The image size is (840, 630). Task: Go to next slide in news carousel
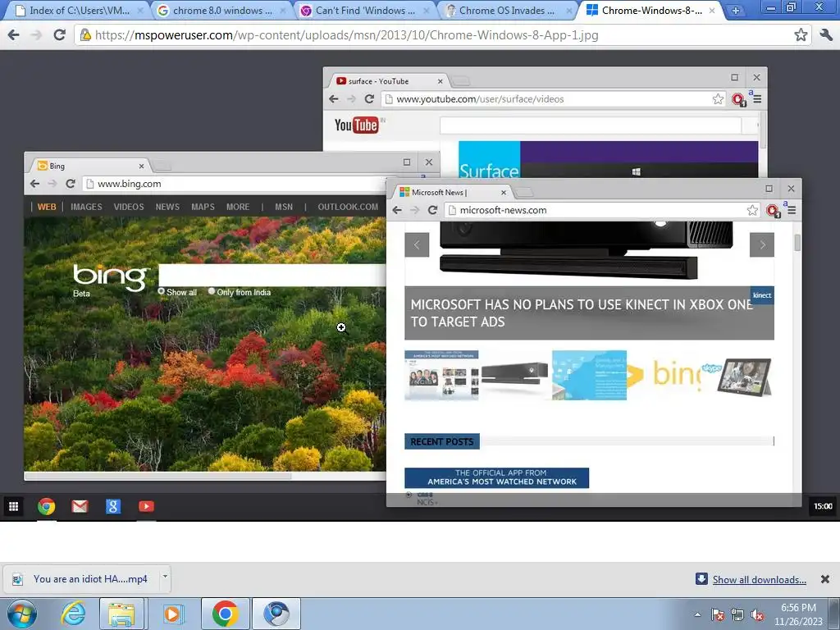[762, 244]
